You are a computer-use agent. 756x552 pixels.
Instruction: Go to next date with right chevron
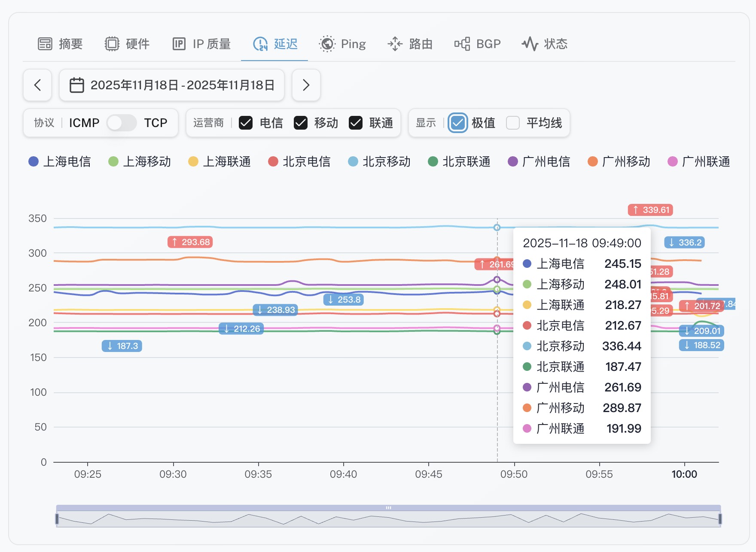[x=306, y=85]
